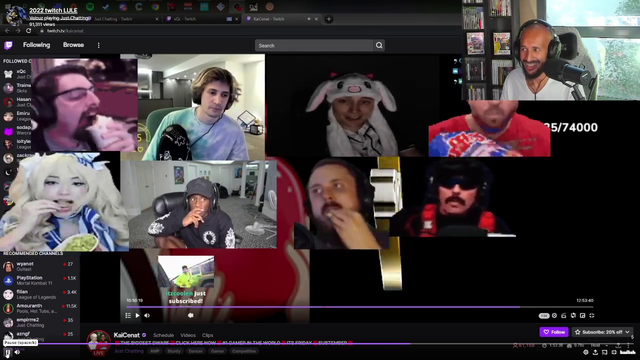Click the browser forward arrow
Viewport: 640px width, 360px height.
pos(18,31)
